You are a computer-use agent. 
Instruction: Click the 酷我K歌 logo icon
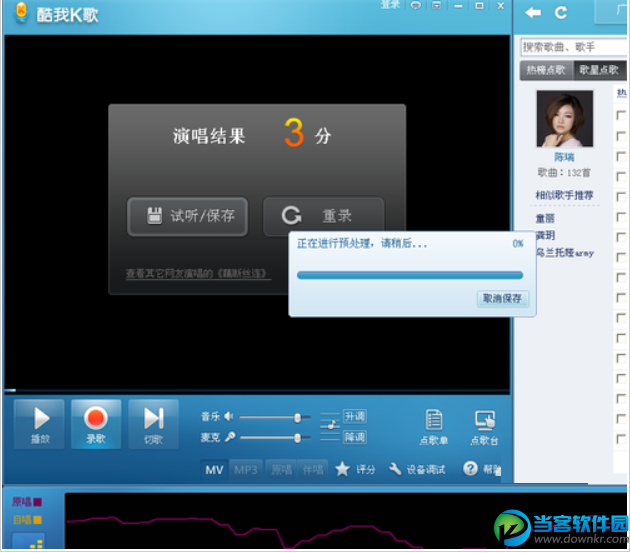click(x=21, y=12)
